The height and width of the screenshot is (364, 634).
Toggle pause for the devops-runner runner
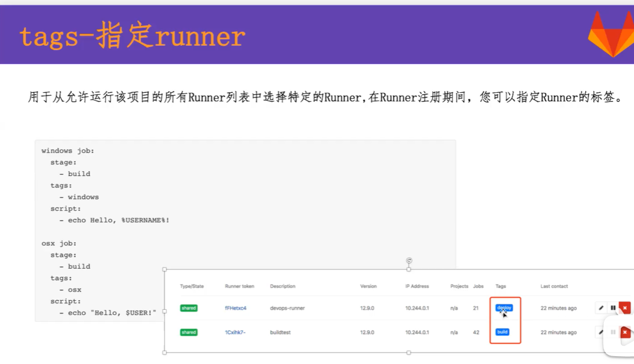pyautogui.click(x=613, y=307)
